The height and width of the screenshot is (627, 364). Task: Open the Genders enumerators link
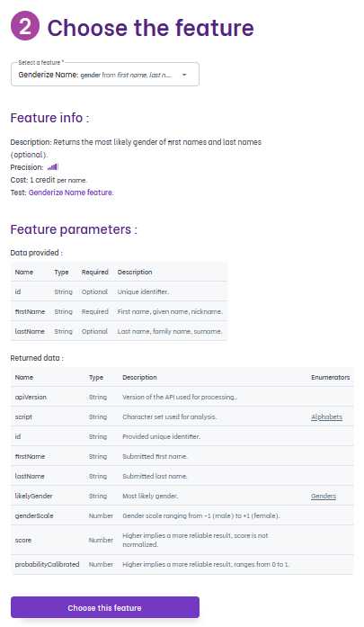coord(324,496)
